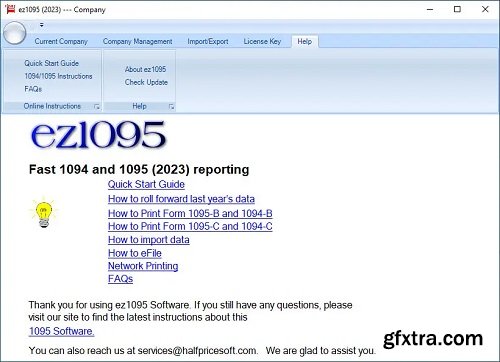The height and width of the screenshot is (362, 500).
Task: Minimize the ez1095 window
Action: pyautogui.click(x=430, y=9)
